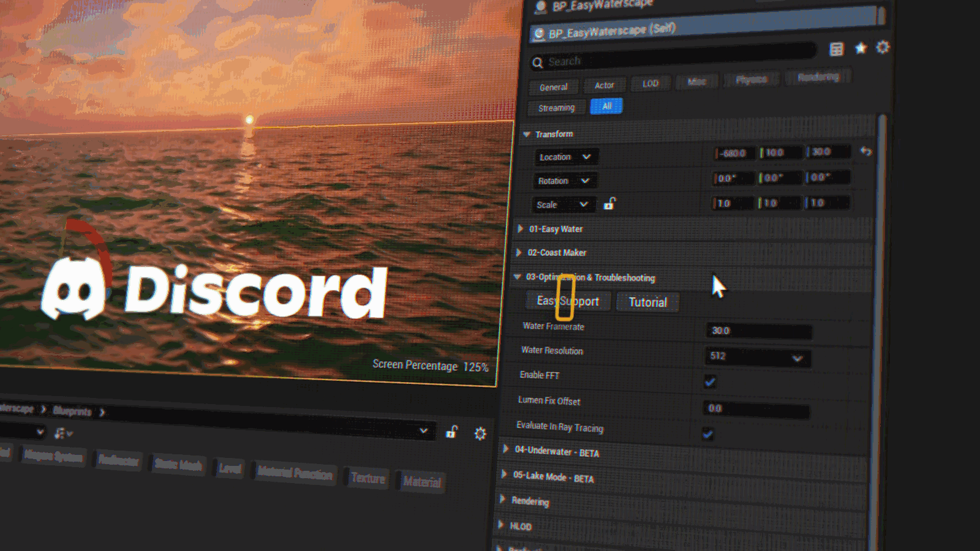The width and height of the screenshot is (980, 551).
Task: Toggle the Static Mesh filter
Action: [178, 465]
